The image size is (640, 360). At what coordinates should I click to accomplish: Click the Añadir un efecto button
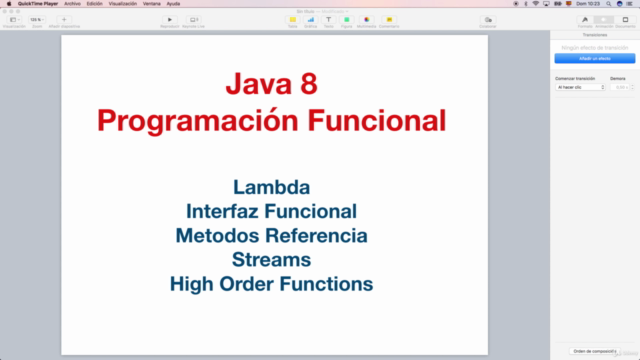point(595,59)
